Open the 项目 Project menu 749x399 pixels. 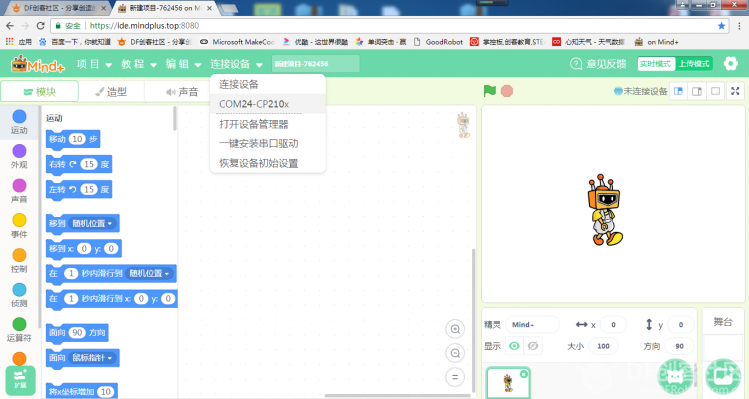pyautogui.click(x=94, y=64)
